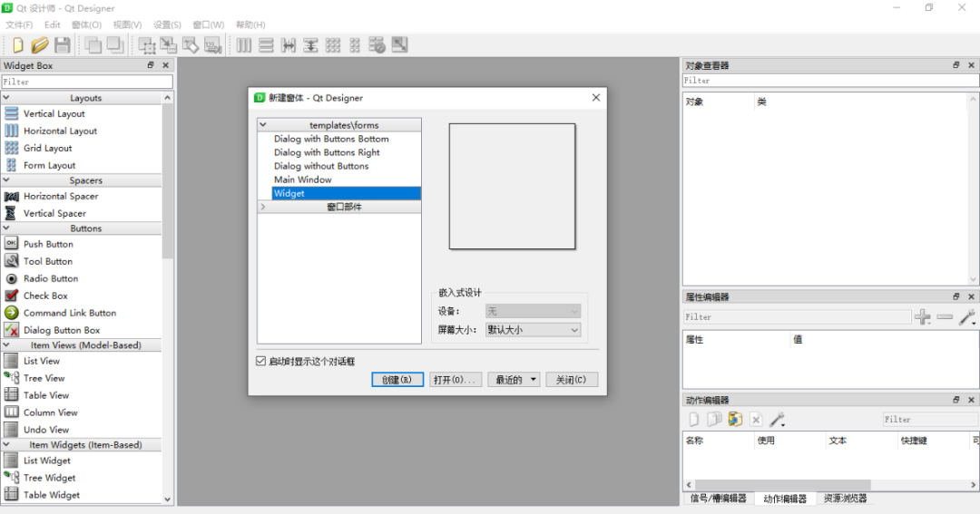The height and width of the screenshot is (514, 980).
Task: Click the Adjust Size toolbar icon
Action: tap(399, 45)
